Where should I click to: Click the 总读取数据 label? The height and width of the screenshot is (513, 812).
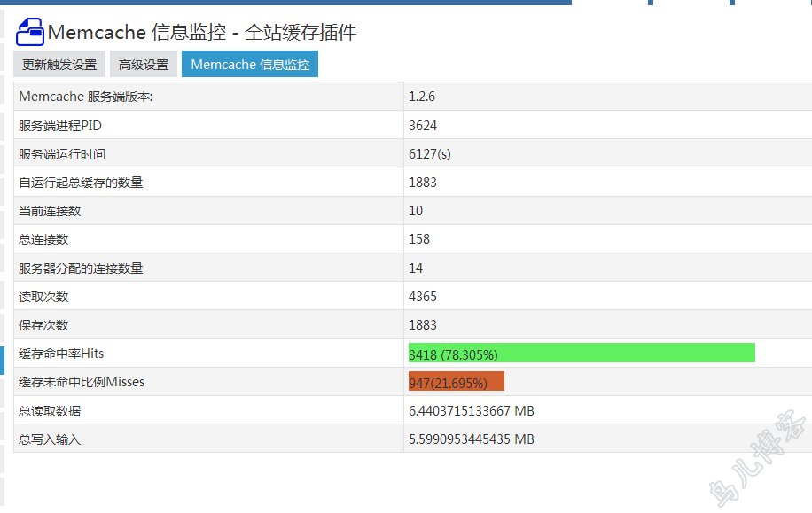50,411
